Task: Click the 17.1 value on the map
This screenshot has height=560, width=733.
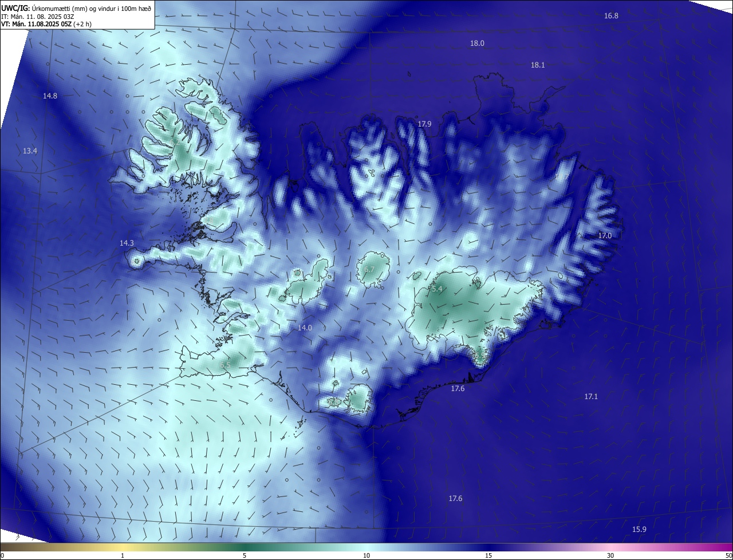Action: [x=591, y=397]
